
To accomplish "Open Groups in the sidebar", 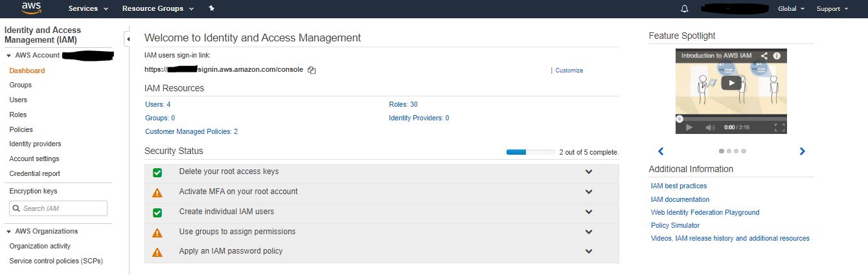I will pyautogui.click(x=21, y=85).
